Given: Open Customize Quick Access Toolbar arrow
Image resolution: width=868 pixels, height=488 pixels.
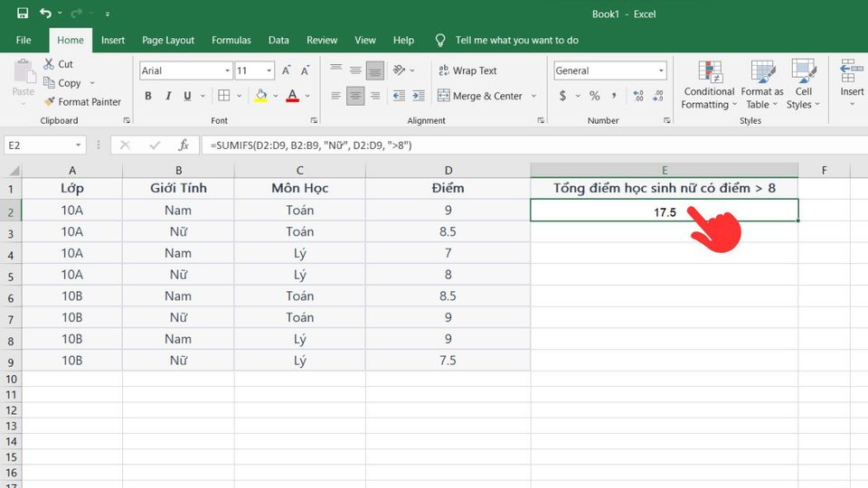Looking at the screenshot, I should point(108,14).
